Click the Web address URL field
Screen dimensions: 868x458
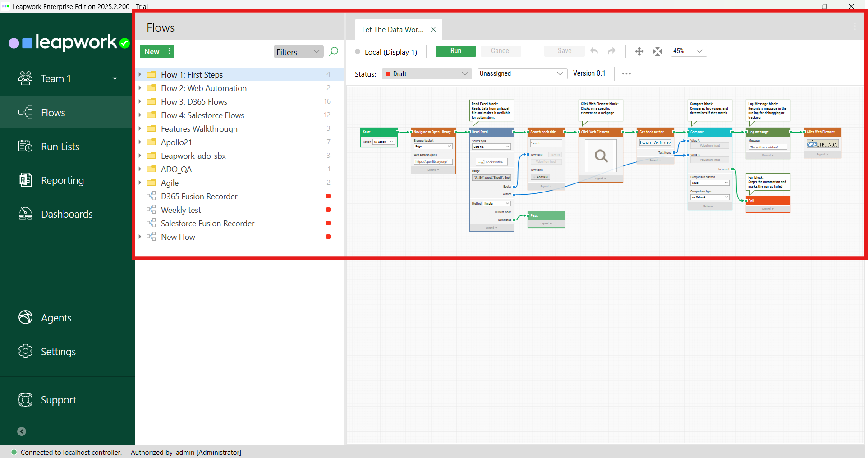[433, 161]
